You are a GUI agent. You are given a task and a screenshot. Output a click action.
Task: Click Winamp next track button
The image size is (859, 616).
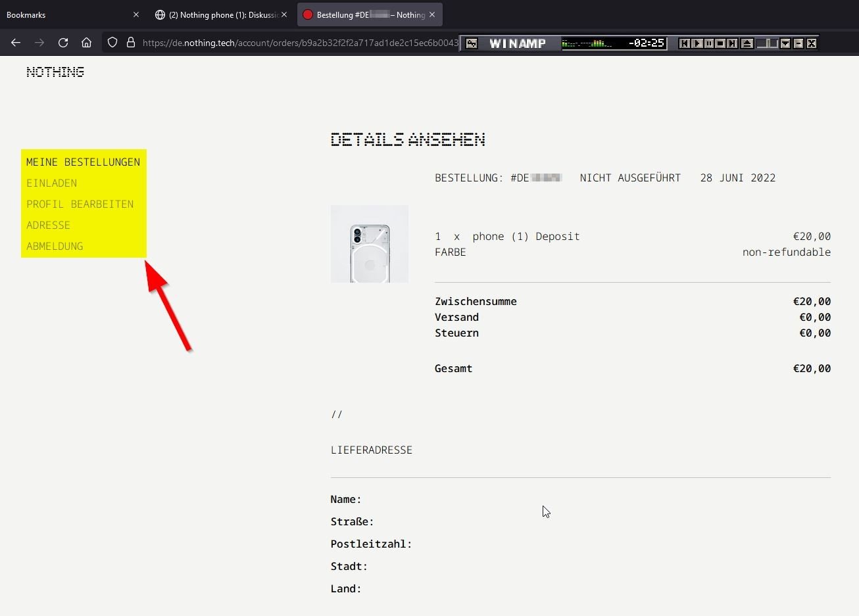pyautogui.click(x=732, y=43)
